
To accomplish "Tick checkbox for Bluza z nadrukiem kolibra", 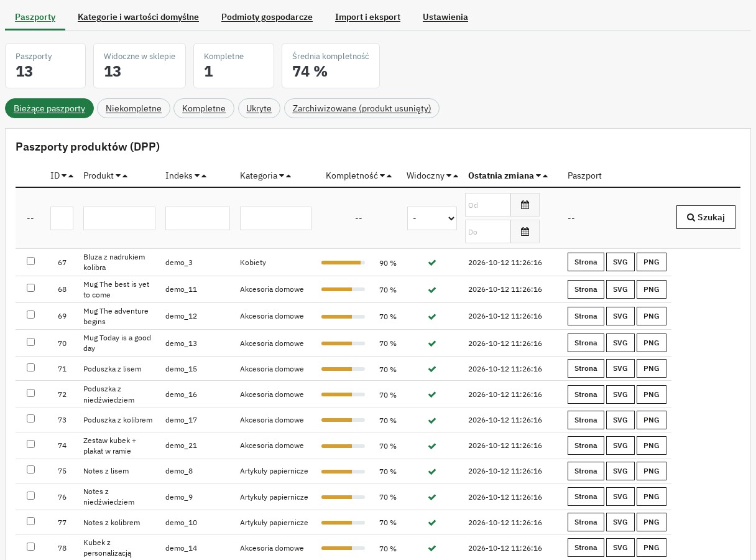I will point(30,261).
